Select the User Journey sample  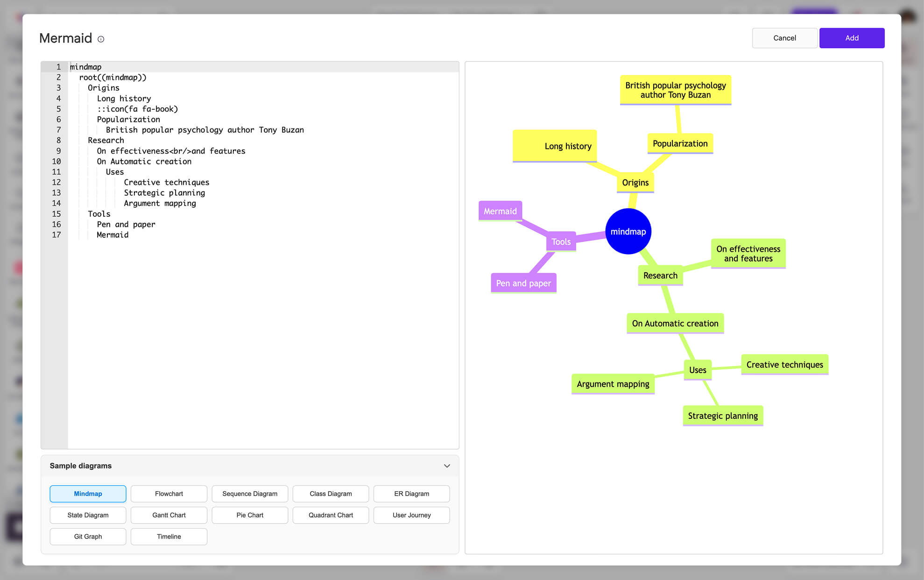tap(412, 515)
